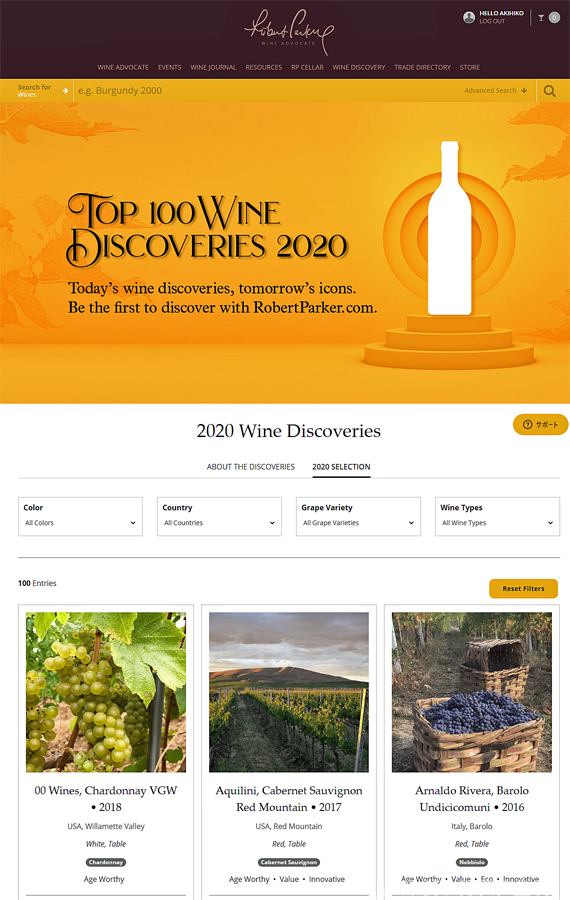Click the Log Out link

coord(492,21)
